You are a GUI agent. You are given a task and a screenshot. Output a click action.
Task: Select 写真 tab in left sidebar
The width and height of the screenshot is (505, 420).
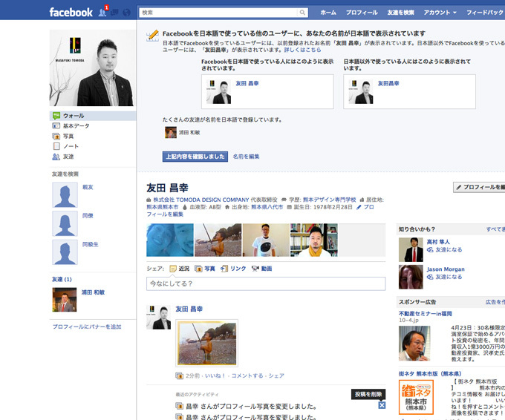point(93,136)
